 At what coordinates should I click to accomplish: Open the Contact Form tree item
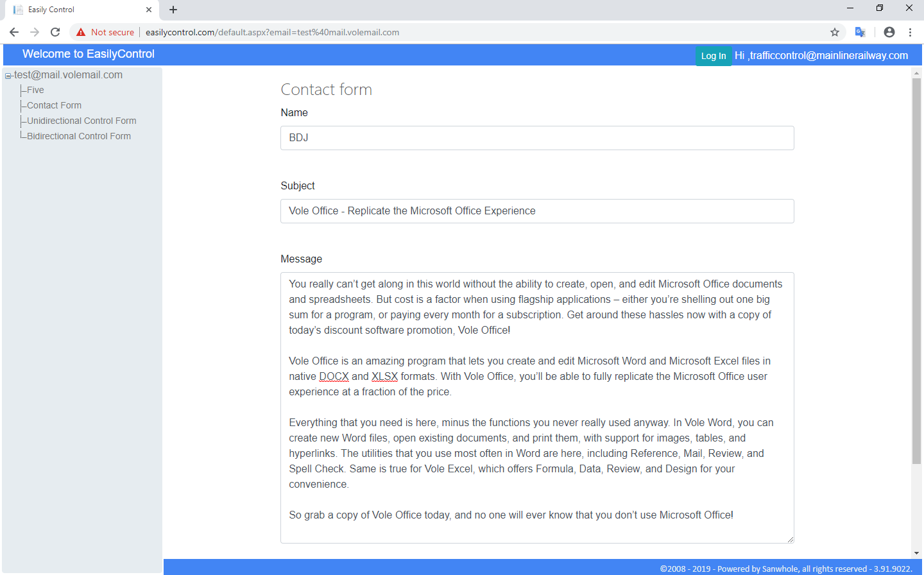pos(54,106)
